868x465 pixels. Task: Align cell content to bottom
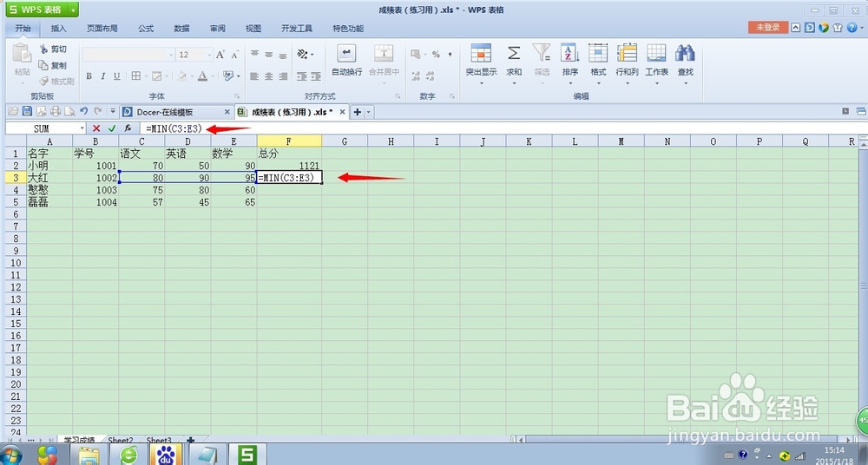tap(283, 55)
